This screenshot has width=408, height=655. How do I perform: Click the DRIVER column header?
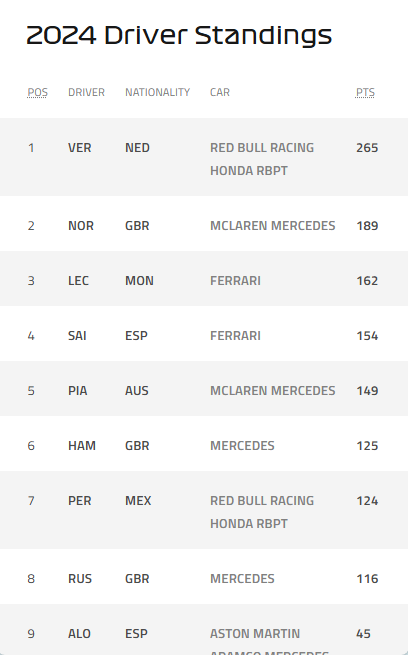pyautogui.click(x=86, y=92)
